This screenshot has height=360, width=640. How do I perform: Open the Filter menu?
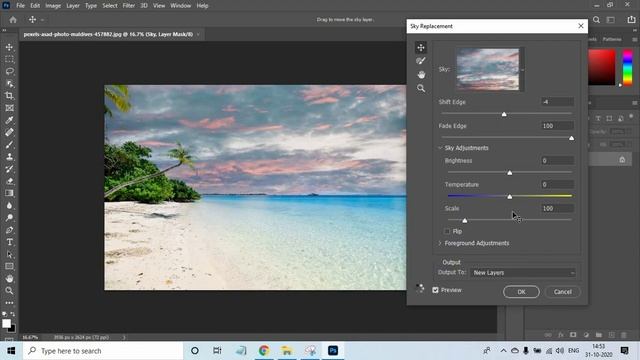coord(129,6)
